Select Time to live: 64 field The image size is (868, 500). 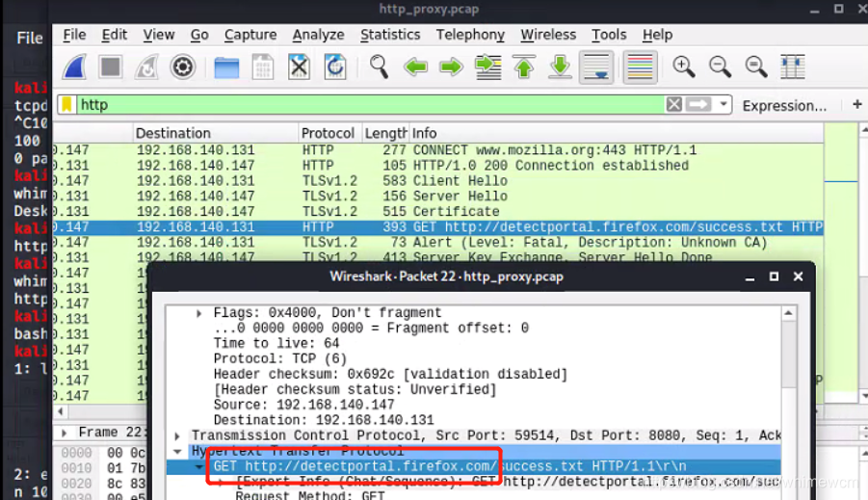(276, 343)
